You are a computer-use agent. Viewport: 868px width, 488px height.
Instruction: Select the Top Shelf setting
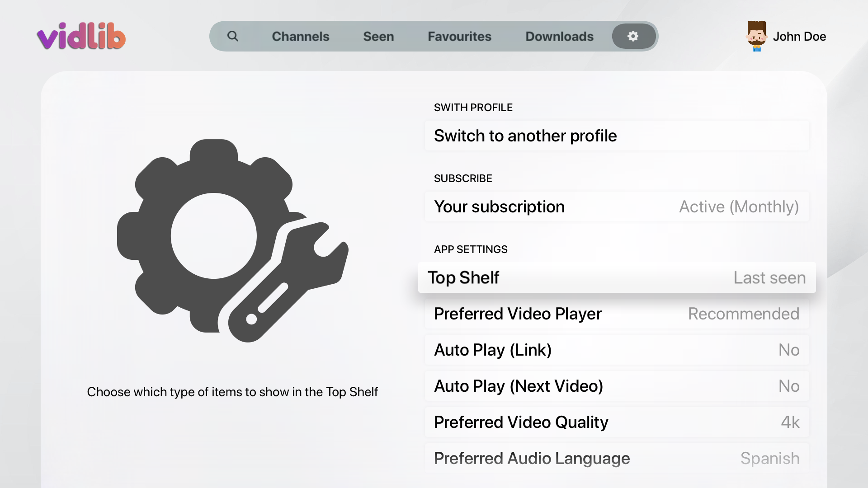click(x=617, y=277)
